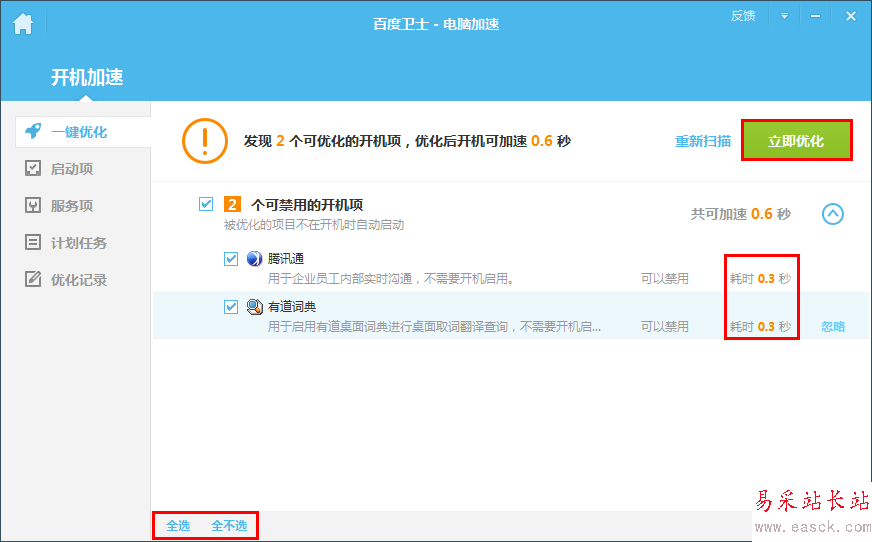Click the 腾讯通 application icon
The height and width of the screenshot is (542, 872).
tap(255, 259)
